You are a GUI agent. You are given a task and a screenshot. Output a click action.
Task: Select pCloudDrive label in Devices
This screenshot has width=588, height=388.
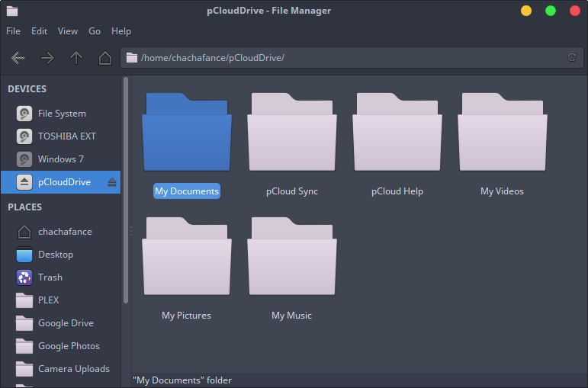click(65, 182)
